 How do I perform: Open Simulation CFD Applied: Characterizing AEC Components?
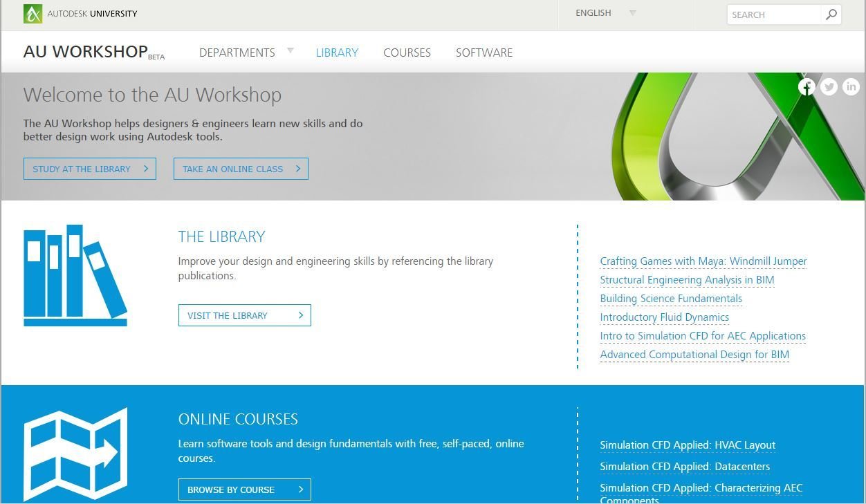(701, 494)
